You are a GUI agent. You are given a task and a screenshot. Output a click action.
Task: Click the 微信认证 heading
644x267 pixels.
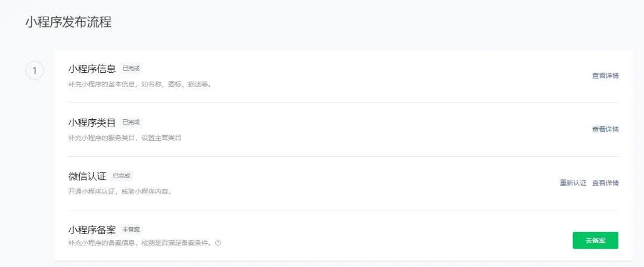[x=87, y=176]
